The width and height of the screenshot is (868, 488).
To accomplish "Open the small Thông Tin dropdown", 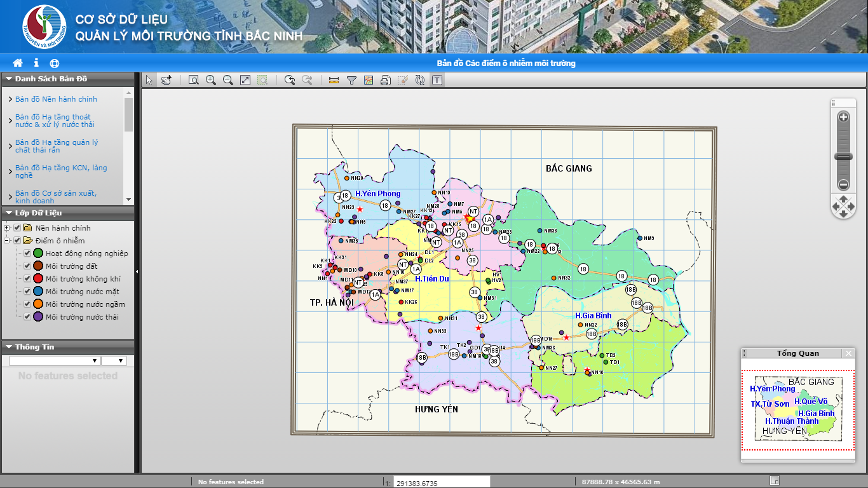I will coord(114,360).
